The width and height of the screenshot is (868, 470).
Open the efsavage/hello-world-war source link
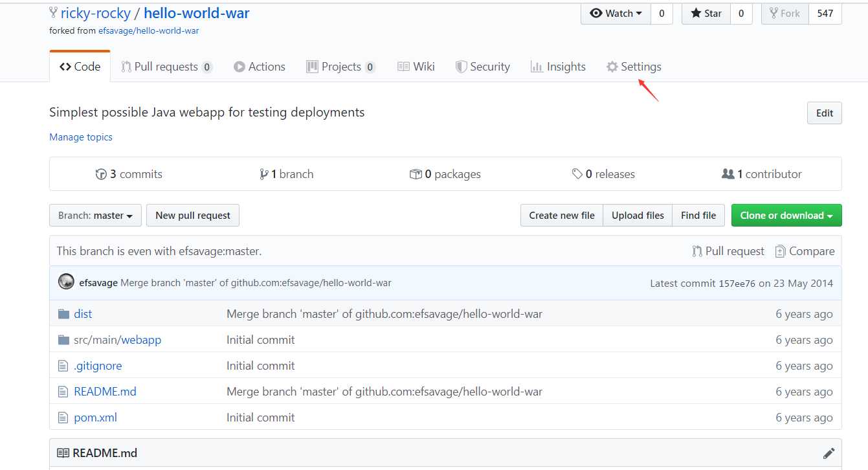(149, 30)
